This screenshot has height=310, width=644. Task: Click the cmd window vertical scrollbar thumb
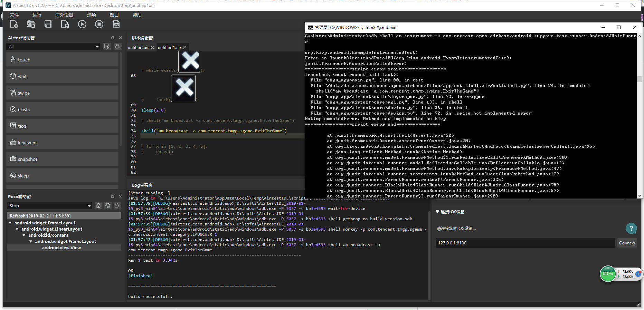640,79
